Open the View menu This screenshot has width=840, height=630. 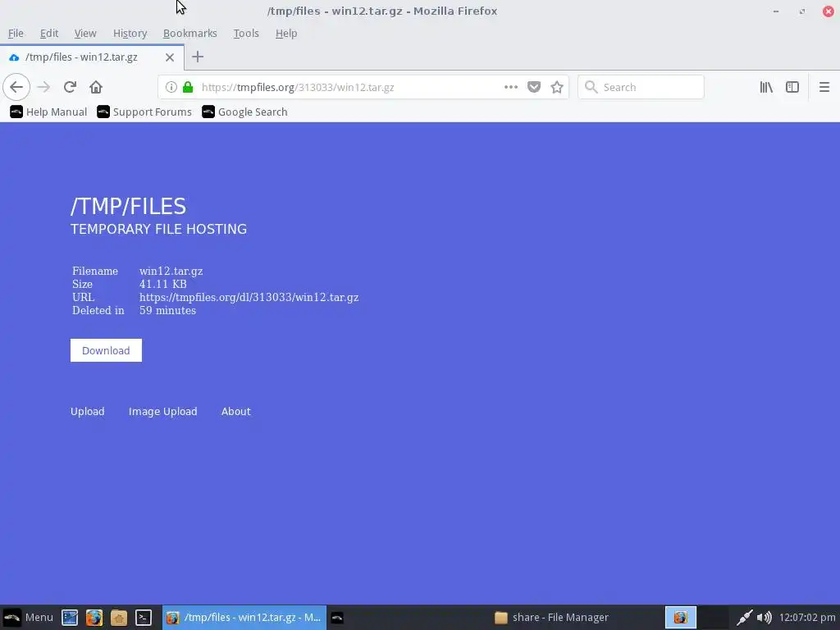click(x=85, y=33)
